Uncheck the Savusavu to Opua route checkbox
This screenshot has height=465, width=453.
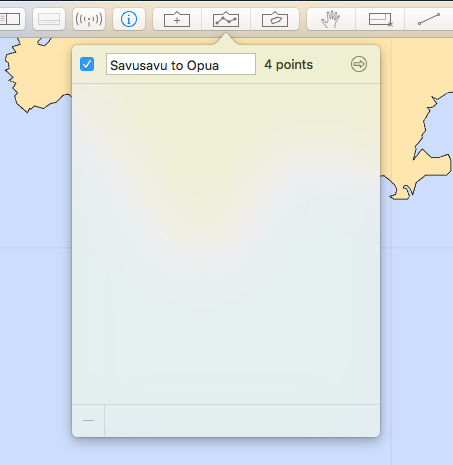[x=87, y=64]
